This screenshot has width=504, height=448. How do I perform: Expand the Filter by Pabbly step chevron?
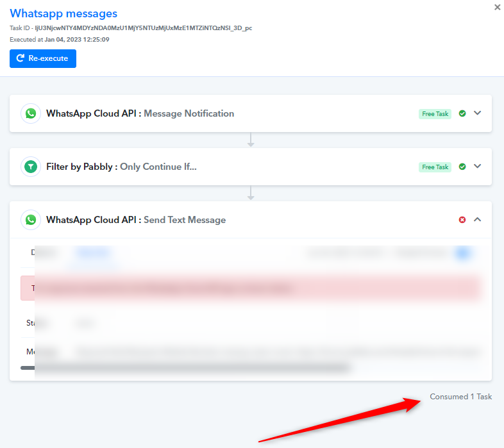tap(478, 167)
